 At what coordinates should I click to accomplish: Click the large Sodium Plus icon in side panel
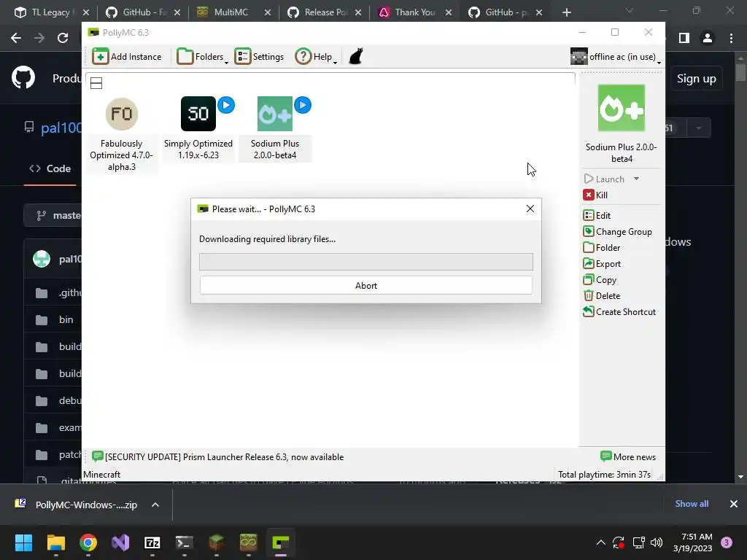click(622, 108)
